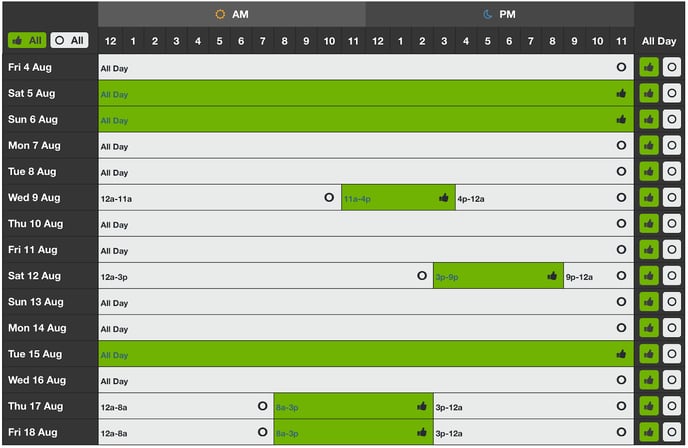Image resolution: width=688 pixels, height=448 pixels.
Task: Select the AM header tab
Action: pos(232,14)
